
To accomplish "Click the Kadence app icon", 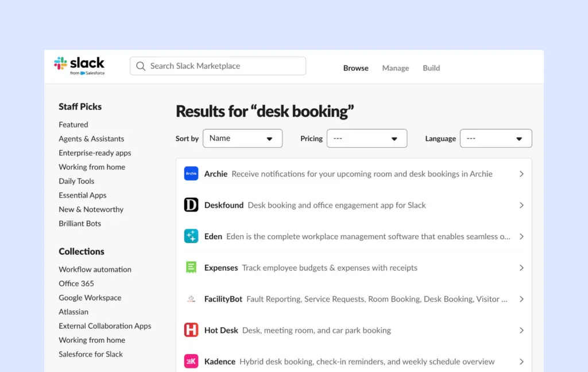I will pyautogui.click(x=191, y=362).
